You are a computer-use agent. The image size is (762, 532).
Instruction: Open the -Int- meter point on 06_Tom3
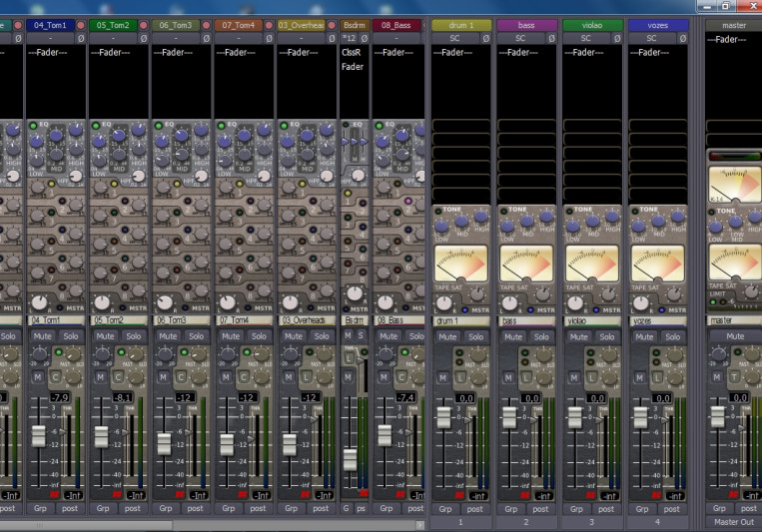tap(199, 495)
